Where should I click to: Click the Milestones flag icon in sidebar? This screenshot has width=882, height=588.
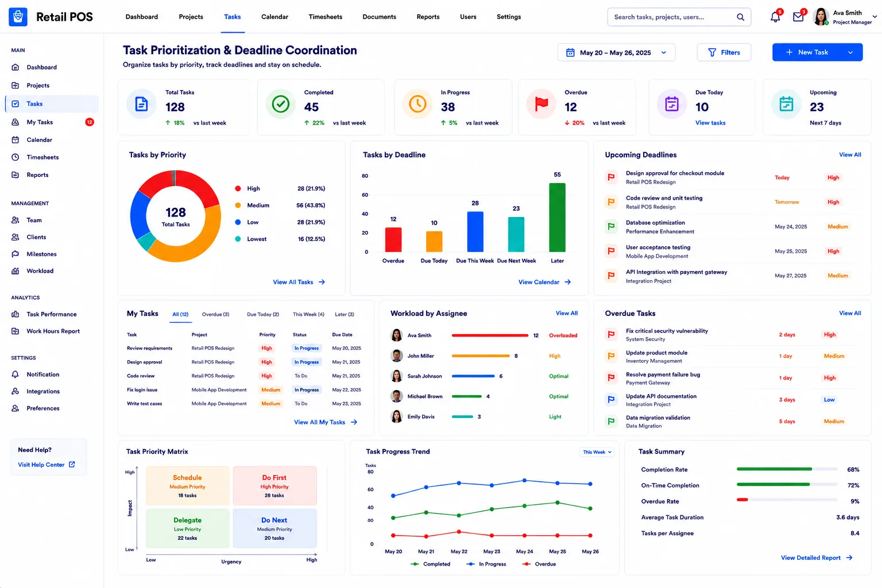16,254
